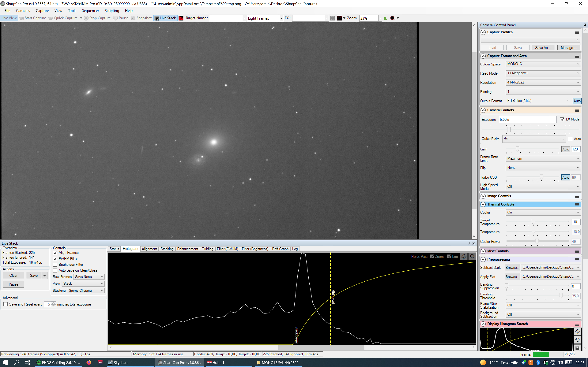Click the Gain slider thumb

pyautogui.click(x=518, y=149)
